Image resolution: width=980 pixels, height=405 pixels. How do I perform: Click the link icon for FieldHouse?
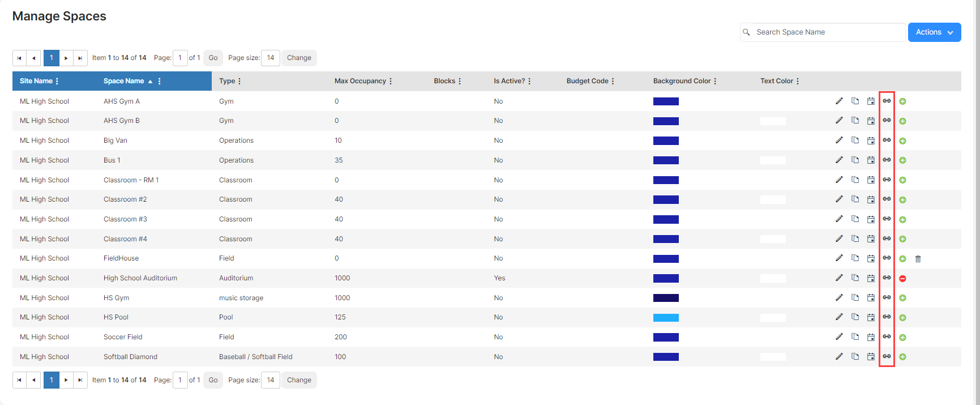(x=887, y=258)
